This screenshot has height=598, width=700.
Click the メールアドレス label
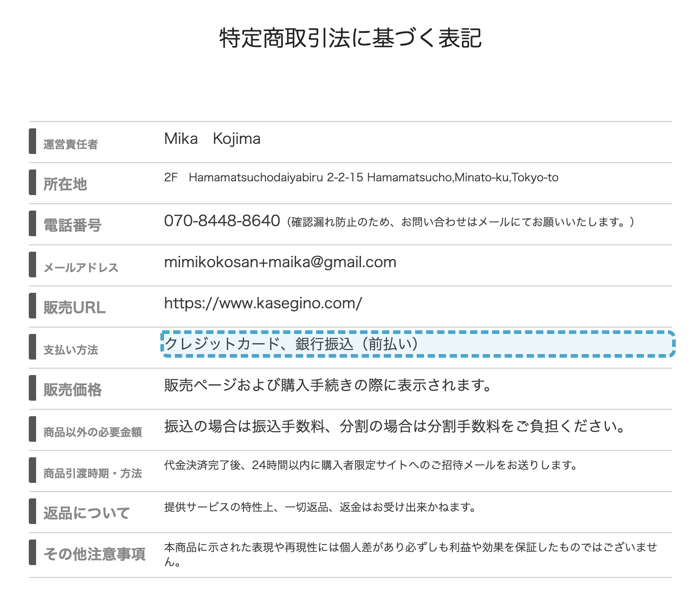(x=81, y=268)
